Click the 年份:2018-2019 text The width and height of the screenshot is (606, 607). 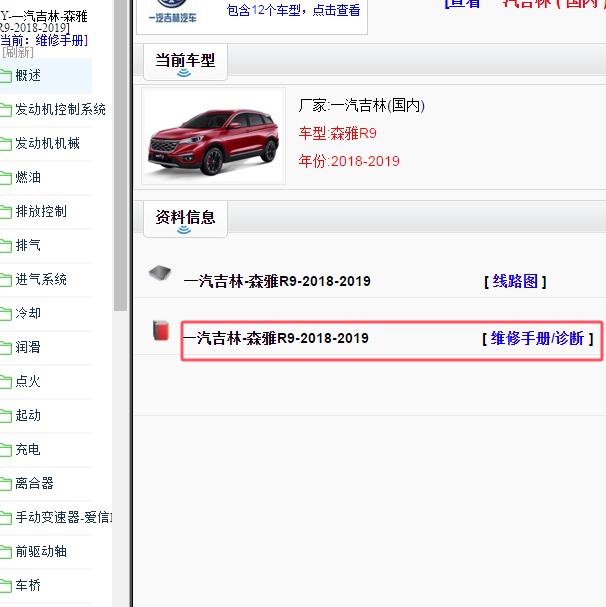(x=349, y=161)
